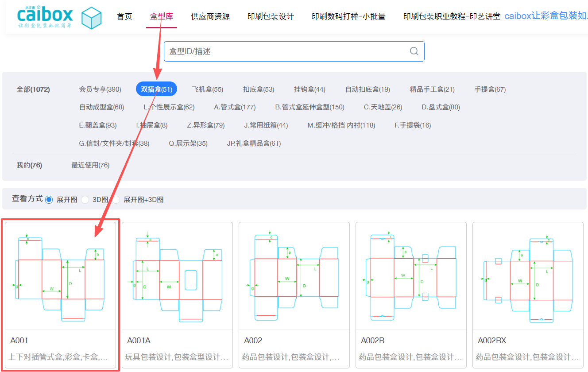
Task: Filter by 飞机盒(55) category
Action: [x=207, y=89]
